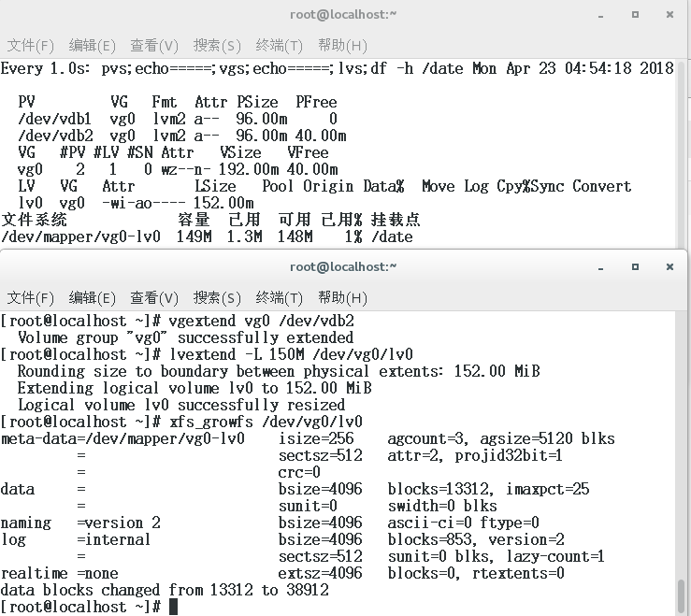The height and width of the screenshot is (616, 691).
Task: Click the 'Rounding size to boundary' message line
Action: [279, 371]
